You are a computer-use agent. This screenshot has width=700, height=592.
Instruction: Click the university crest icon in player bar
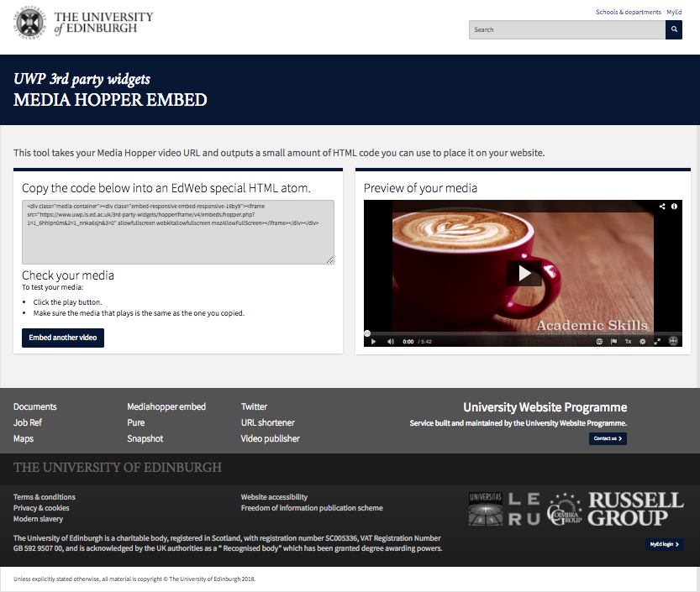coord(673,341)
